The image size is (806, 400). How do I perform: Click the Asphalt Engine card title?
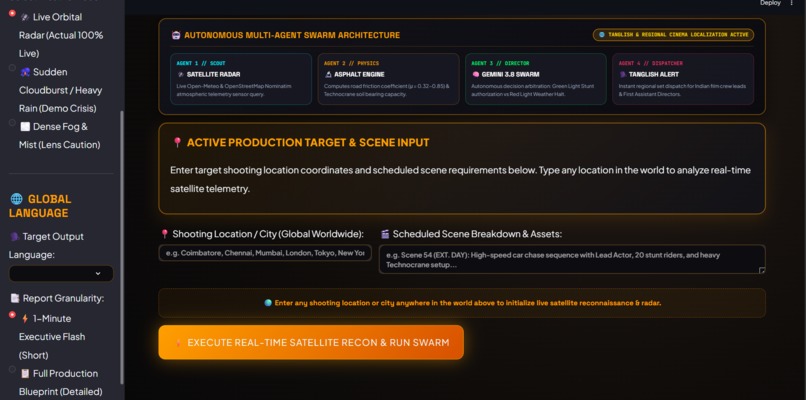click(x=359, y=75)
